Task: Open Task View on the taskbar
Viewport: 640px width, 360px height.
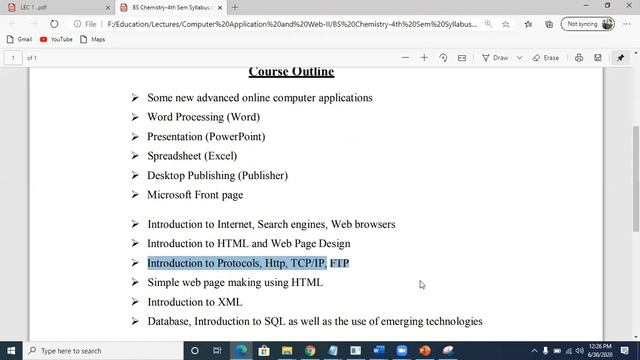Action: [x=217, y=351]
